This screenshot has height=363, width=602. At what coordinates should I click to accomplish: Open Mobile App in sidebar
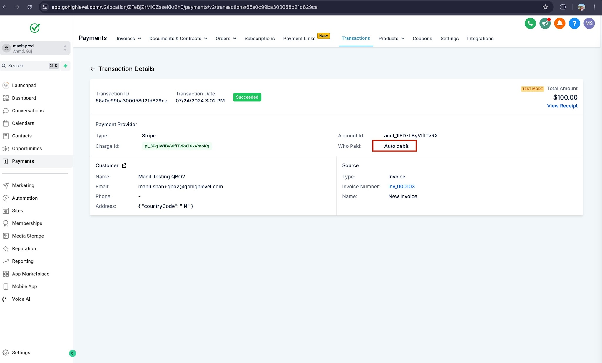click(x=24, y=287)
